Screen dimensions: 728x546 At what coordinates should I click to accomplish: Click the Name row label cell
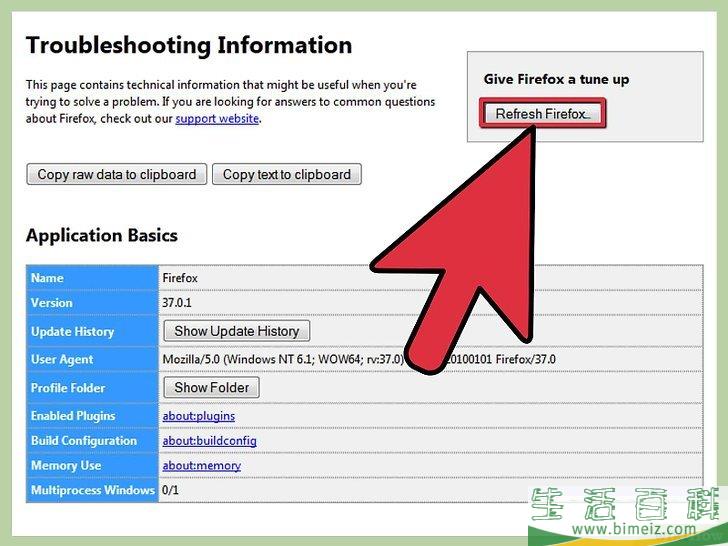[92, 278]
